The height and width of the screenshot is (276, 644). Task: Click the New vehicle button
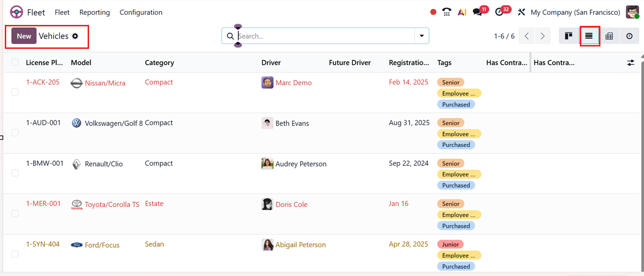(24, 36)
